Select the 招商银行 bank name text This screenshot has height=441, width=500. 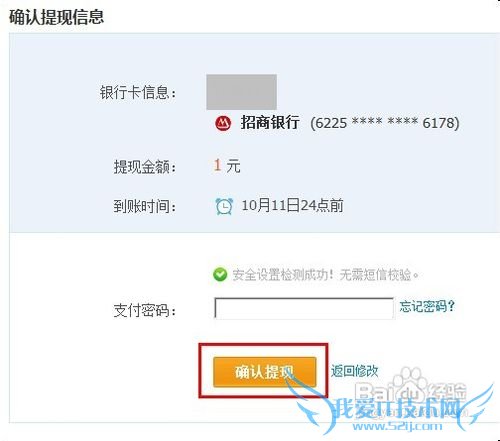270,123
